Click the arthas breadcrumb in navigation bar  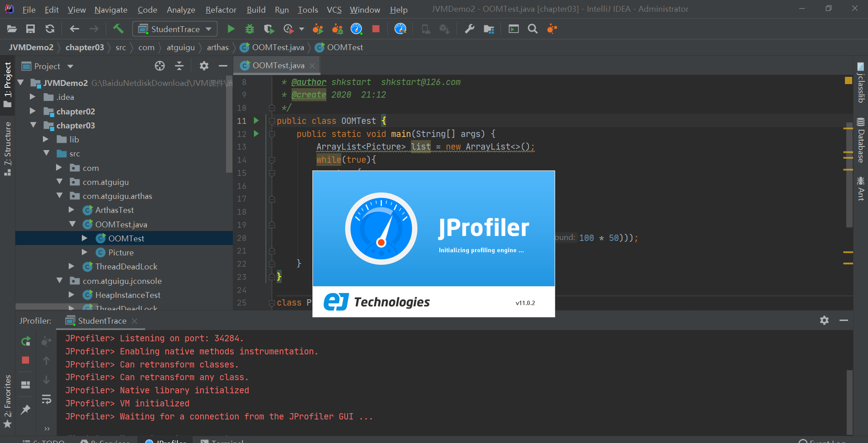218,47
